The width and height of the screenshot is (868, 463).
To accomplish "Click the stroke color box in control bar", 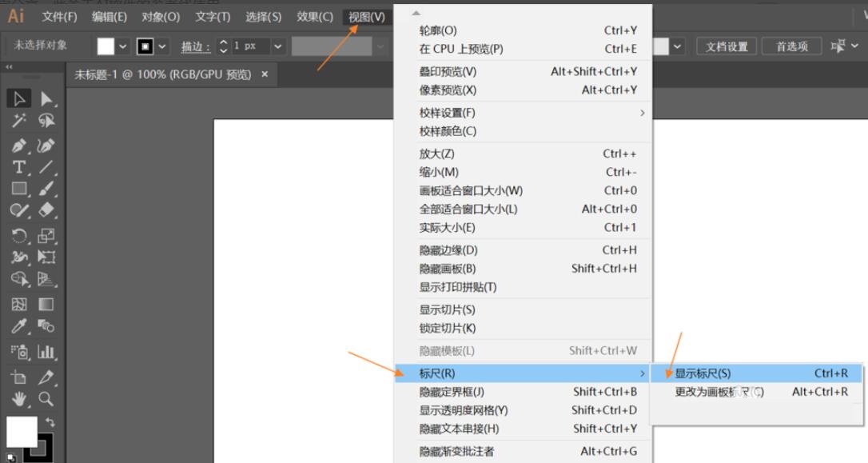I will [145, 46].
